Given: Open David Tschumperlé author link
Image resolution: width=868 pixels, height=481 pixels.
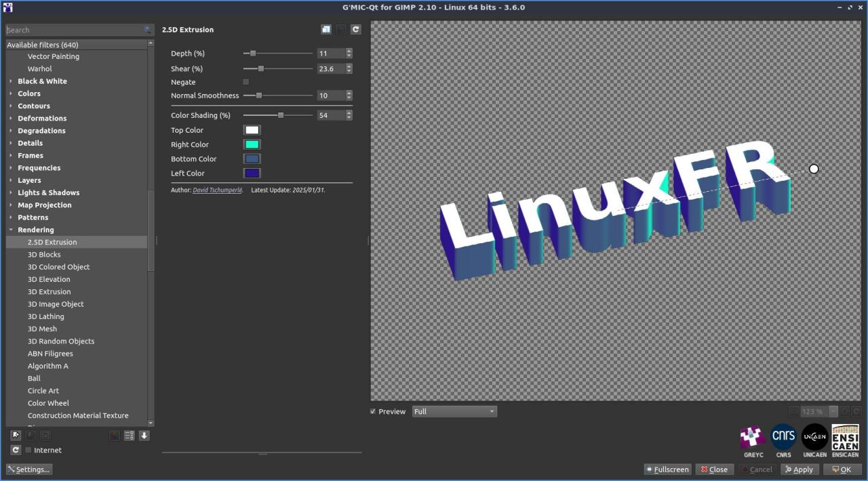Looking at the screenshot, I should (218, 190).
